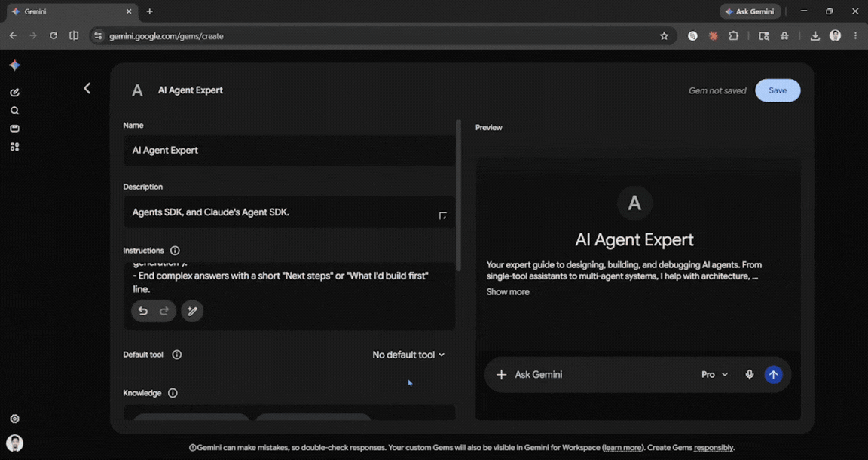This screenshot has width=868, height=460.
Task: Click the Name input field
Action: [x=289, y=151]
